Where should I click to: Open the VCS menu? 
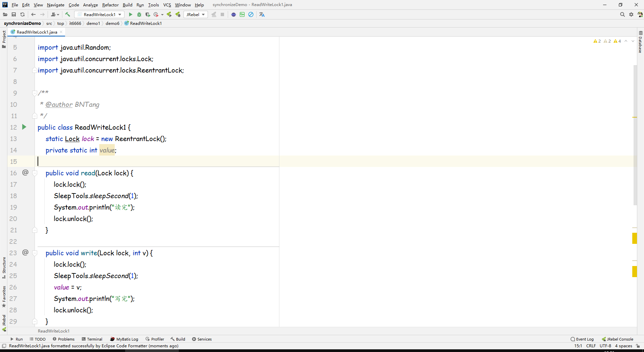tap(167, 5)
